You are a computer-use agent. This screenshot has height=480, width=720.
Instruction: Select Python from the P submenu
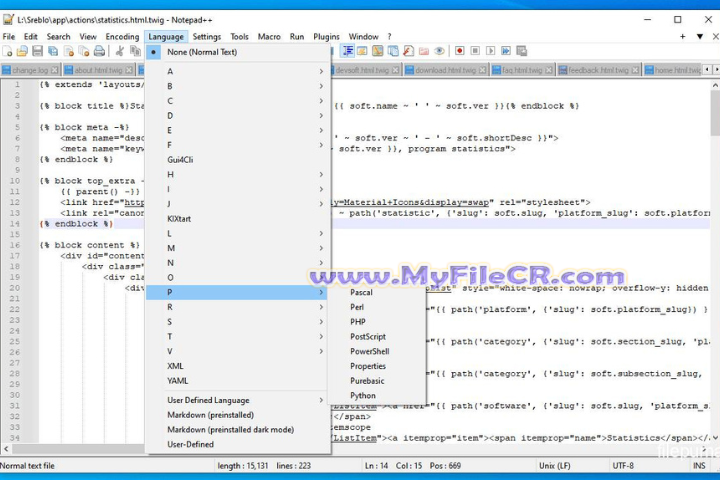point(377,395)
